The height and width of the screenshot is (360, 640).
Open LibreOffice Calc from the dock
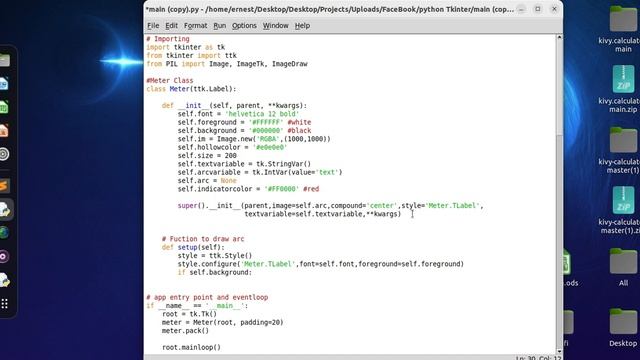click(x=4, y=107)
